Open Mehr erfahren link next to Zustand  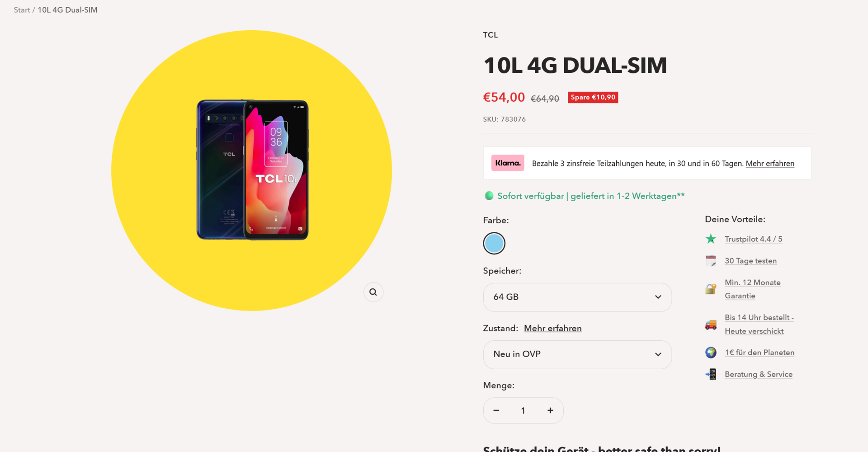[x=552, y=328]
